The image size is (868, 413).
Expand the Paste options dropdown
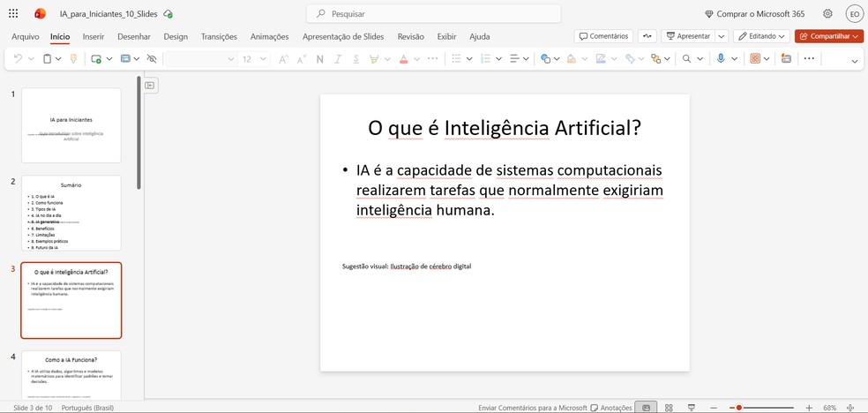60,58
